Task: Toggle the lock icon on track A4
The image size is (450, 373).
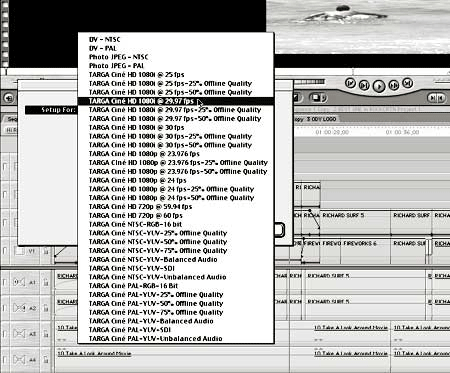Action: [x=46, y=360]
